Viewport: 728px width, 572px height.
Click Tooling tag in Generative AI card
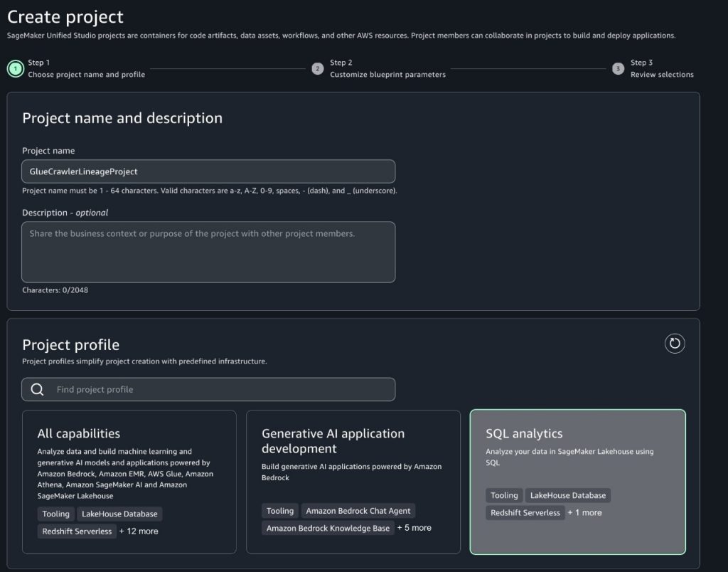(280, 511)
